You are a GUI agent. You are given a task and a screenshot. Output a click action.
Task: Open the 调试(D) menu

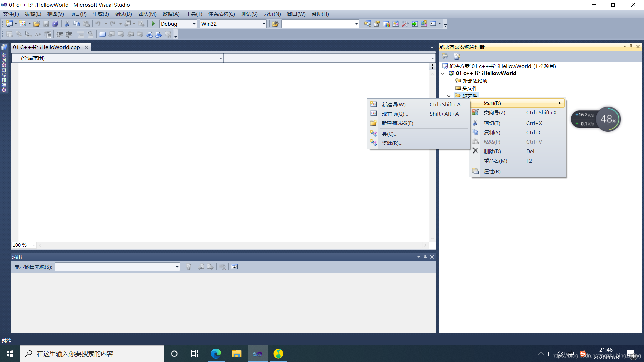point(123,14)
